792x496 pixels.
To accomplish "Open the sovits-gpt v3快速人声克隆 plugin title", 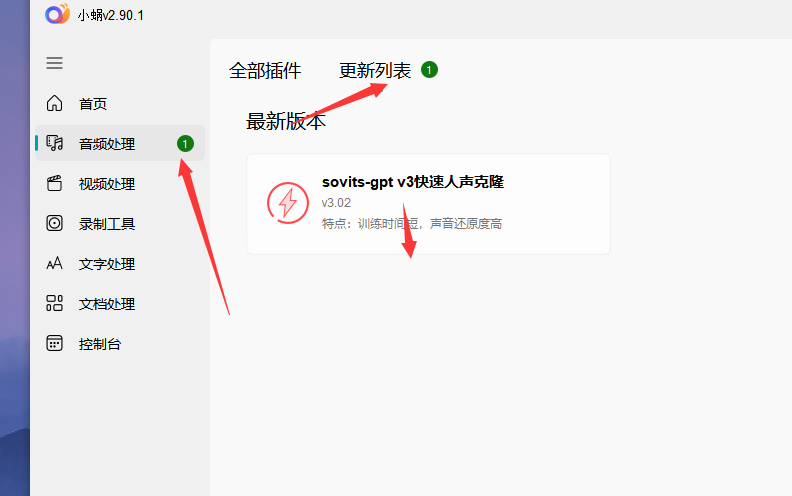I will click(413, 182).
